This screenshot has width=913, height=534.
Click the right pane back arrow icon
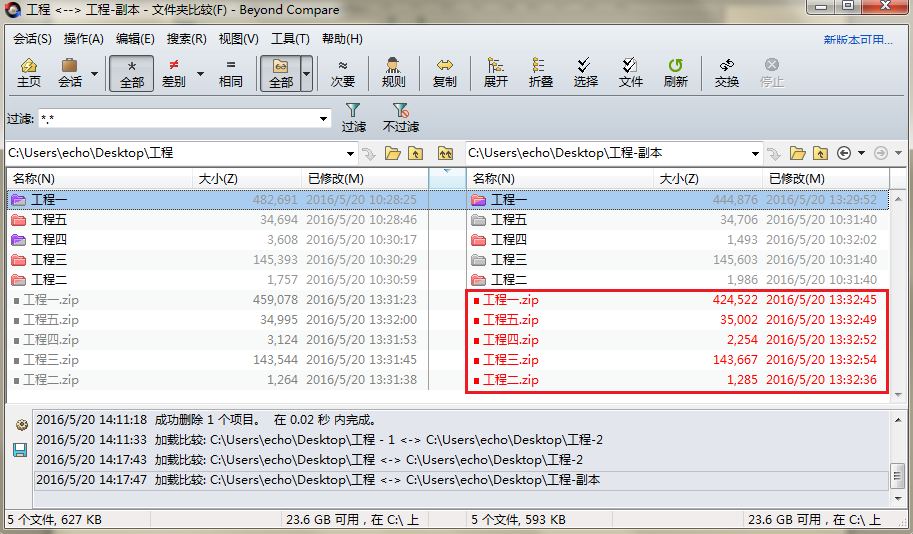tap(844, 153)
